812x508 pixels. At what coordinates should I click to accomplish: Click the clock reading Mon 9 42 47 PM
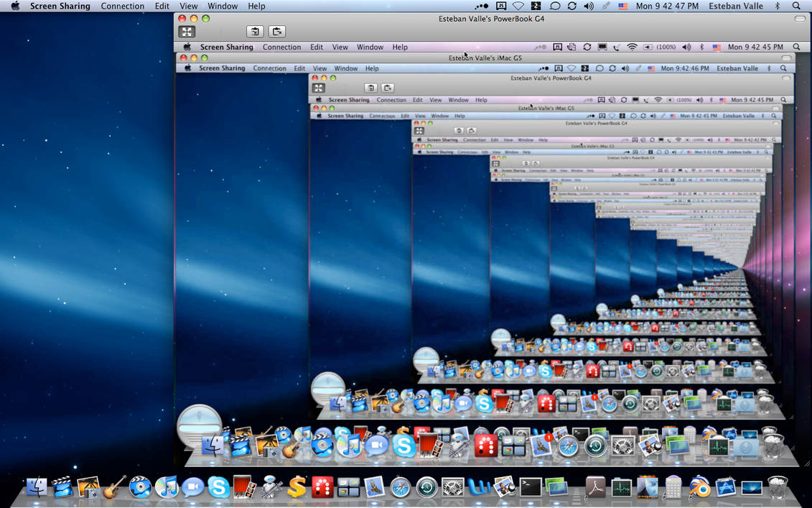pos(667,6)
